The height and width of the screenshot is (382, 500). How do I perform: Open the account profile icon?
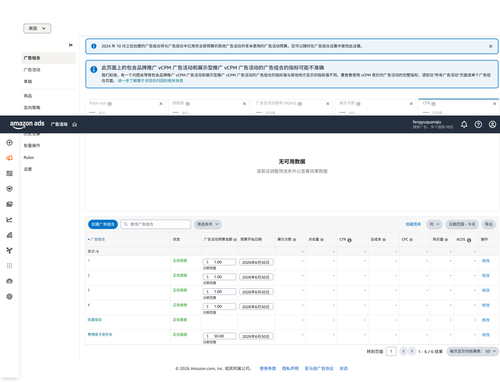(x=492, y=124)
